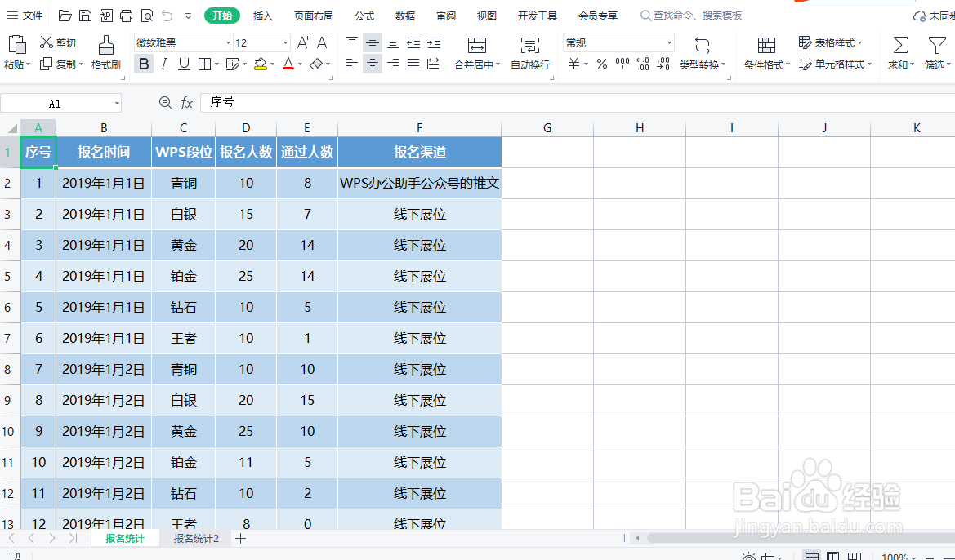Click Wrap Text (自动换行) button
The width and height of the screenshot is (955, 560).
pos(530,52)
